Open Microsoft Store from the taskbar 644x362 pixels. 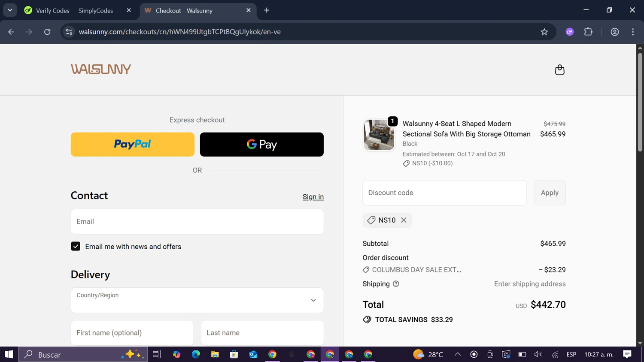(234, 354)
